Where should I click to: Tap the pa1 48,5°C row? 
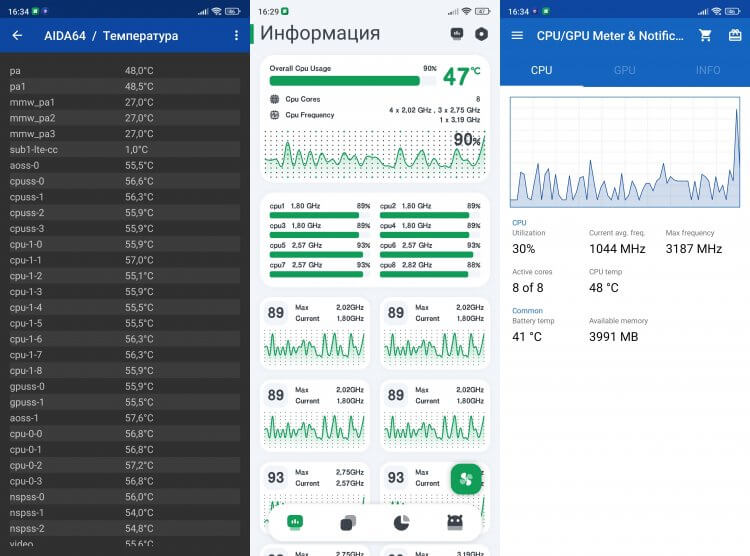(x=124, y=87)
